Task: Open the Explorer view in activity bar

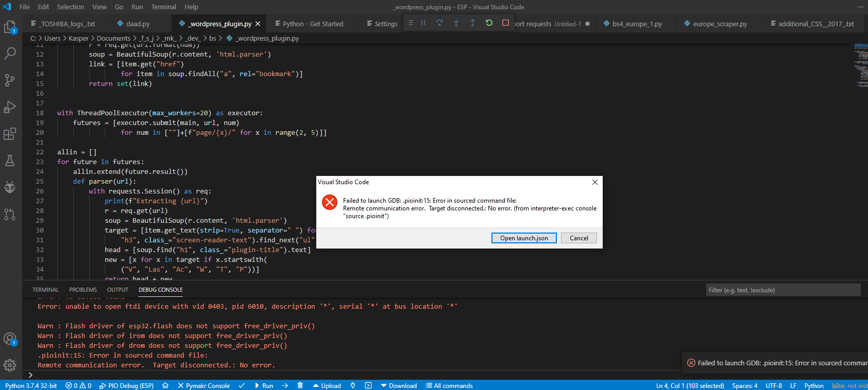Action: click(10, 27)
